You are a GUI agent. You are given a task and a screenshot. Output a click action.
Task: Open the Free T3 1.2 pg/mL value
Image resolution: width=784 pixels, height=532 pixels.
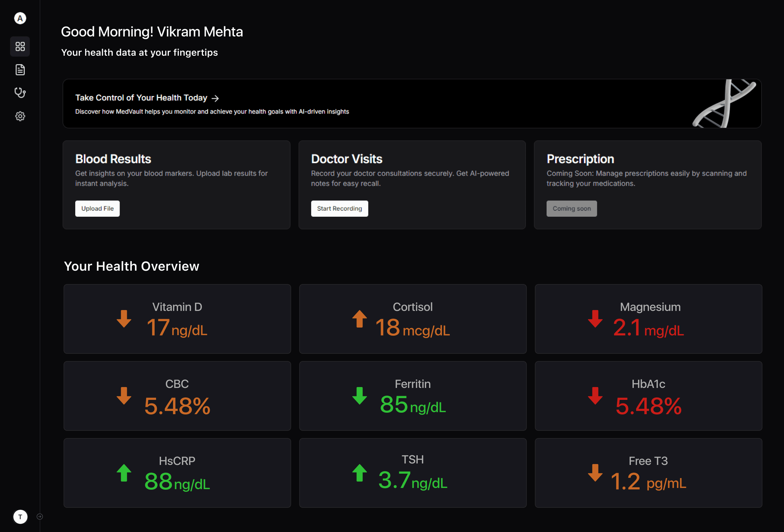648,482
